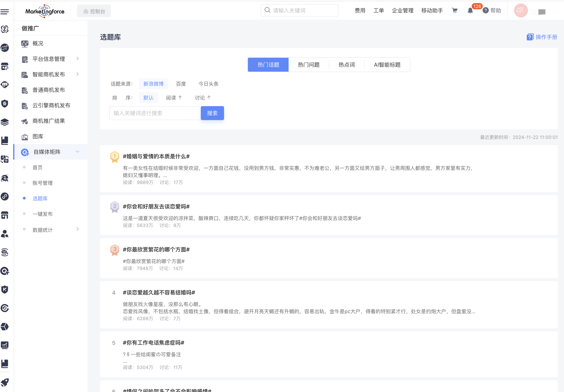Click the blue 搜索 button
Viewport: 564px width, 392px height.
(x=212, y=113)
